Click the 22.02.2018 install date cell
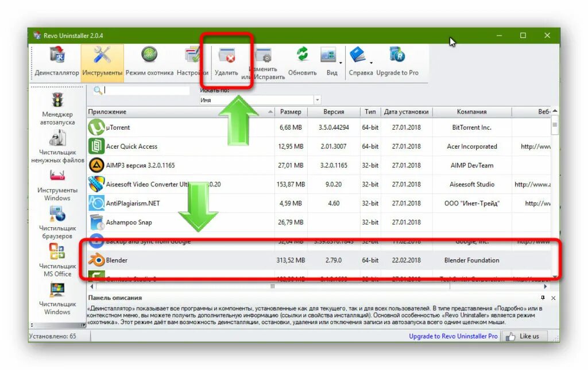The image size is (588, 370). pyautogui.click(x=406, y=260)
